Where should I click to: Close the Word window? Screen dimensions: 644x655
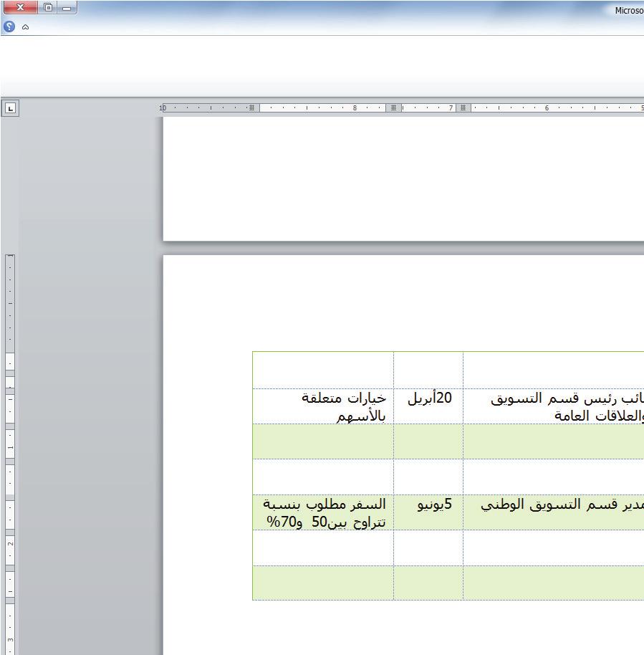tap(20, 7)
